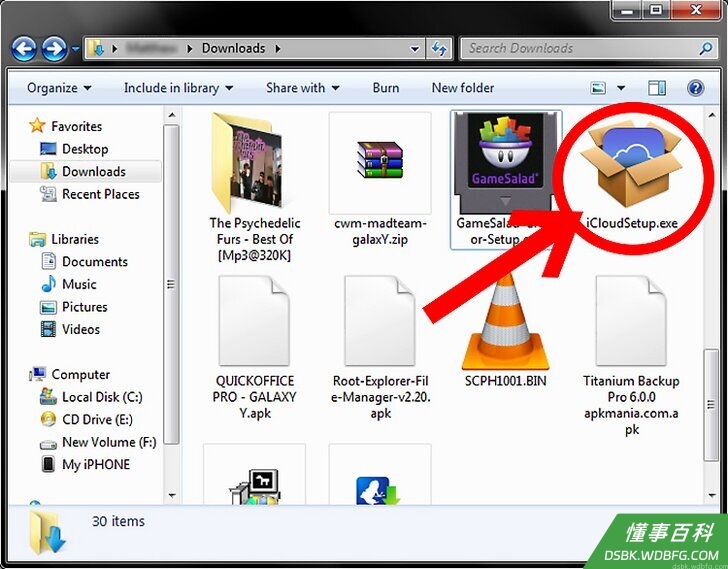Open Local Disk (C:)
This screenshot has height=569, width=728.
102,397
